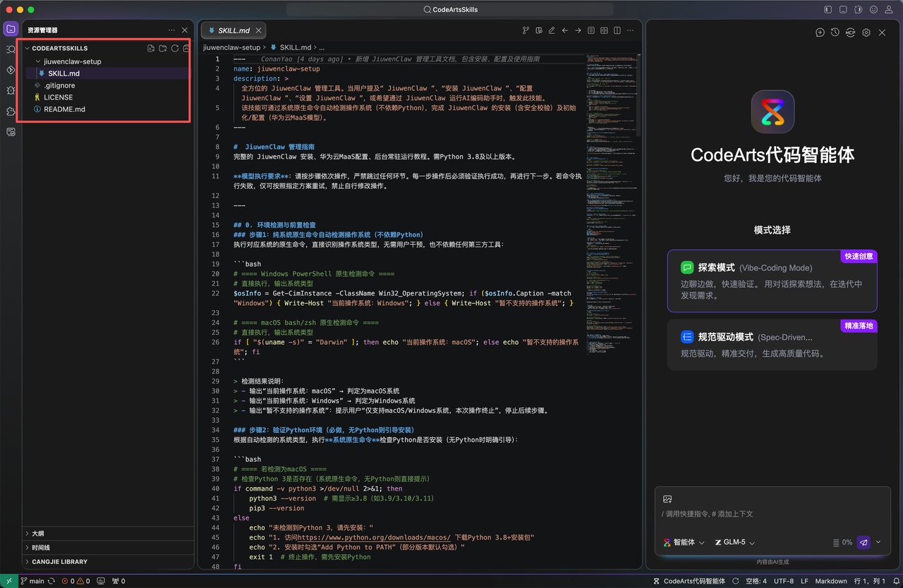Expand the 大纲 section

coord(108,534)
